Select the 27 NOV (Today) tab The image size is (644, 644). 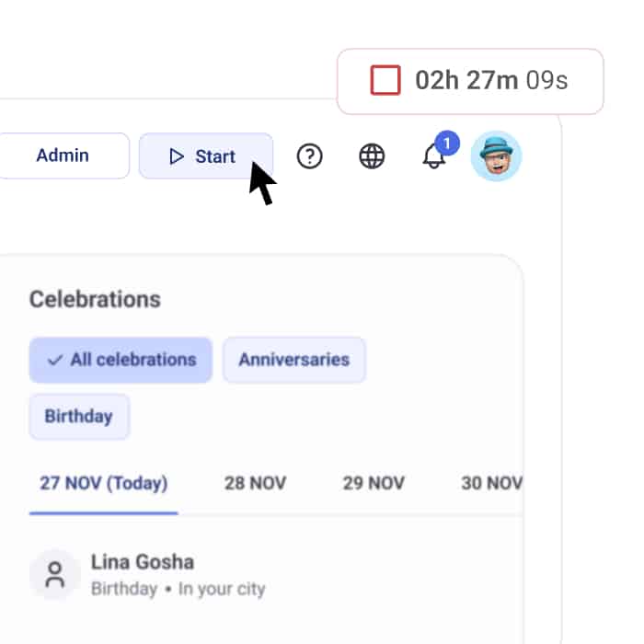pos(103,484)
